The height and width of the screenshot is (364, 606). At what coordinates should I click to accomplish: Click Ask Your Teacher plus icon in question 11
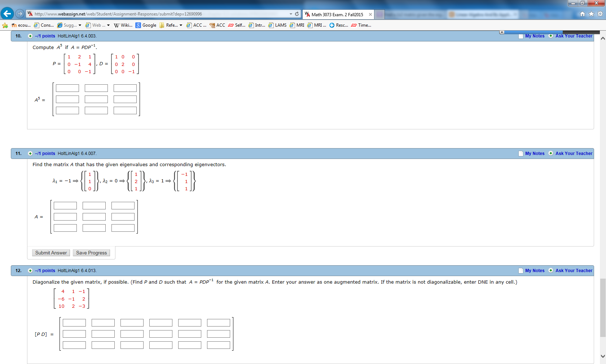551,153
